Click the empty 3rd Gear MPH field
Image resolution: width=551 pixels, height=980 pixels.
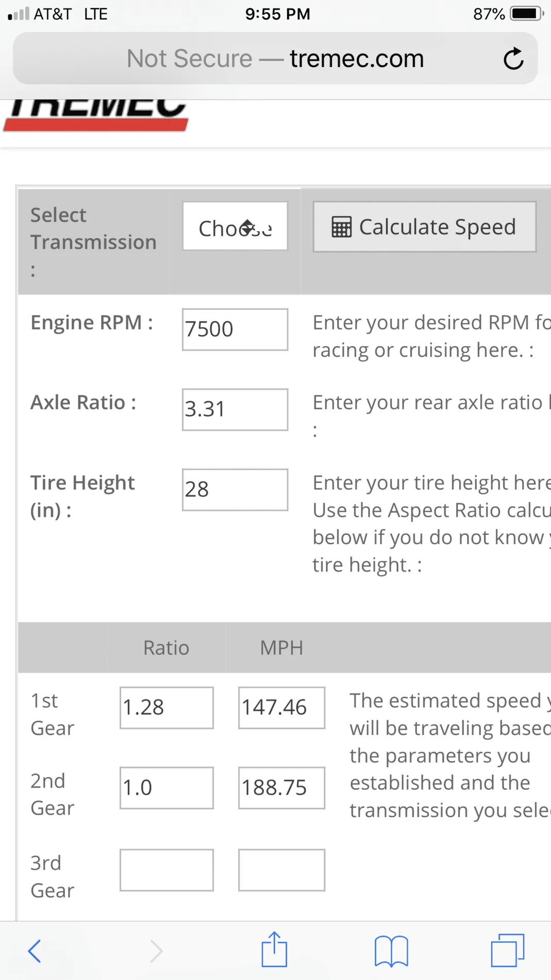[x=281, y=870]
